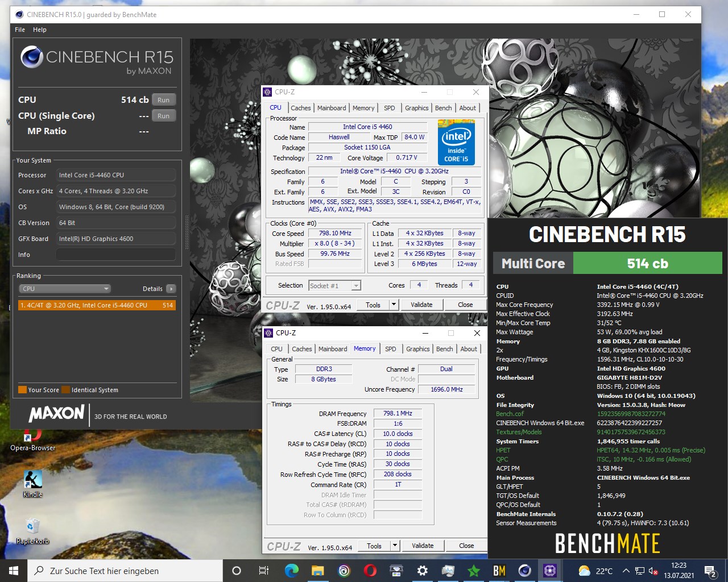Click Close in the Memory-tab CPU-Z window
The width and height of the screenshot is (728, 582).
click(466, 546)
